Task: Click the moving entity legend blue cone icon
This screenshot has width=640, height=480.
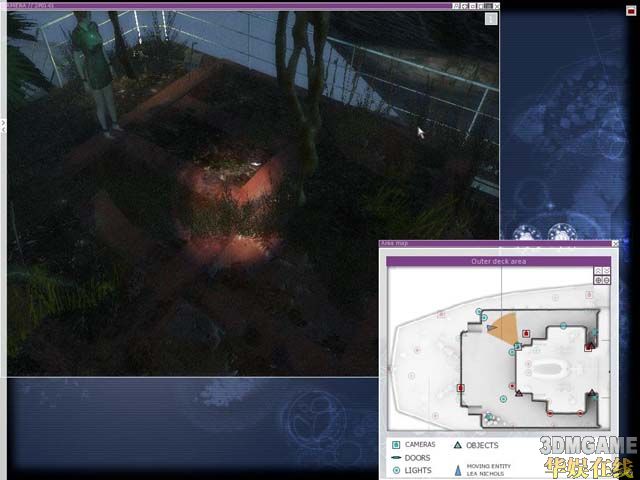Action: point(458,470)
